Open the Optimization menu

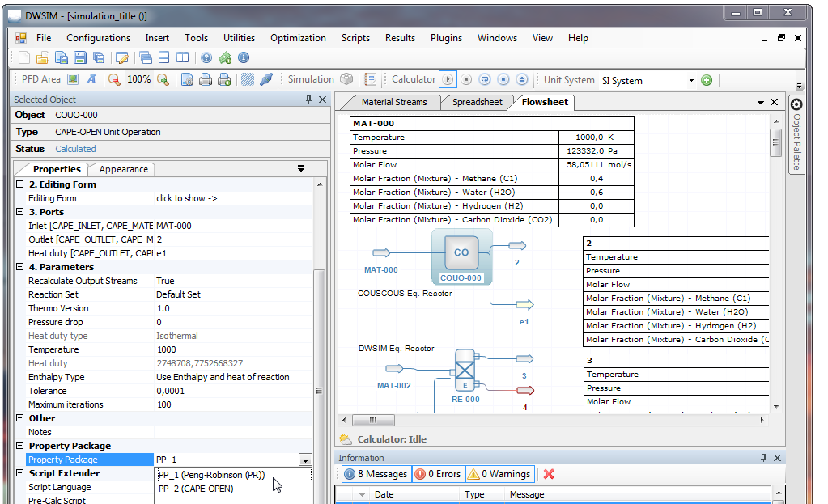click(298, 38)
